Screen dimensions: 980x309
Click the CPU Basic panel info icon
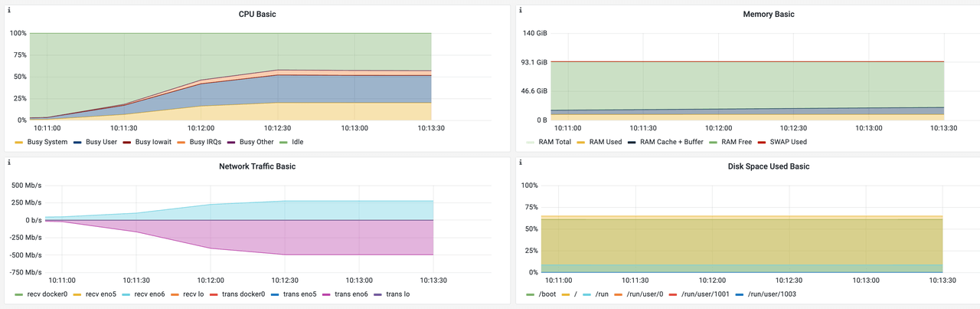(x=9, y=11)
